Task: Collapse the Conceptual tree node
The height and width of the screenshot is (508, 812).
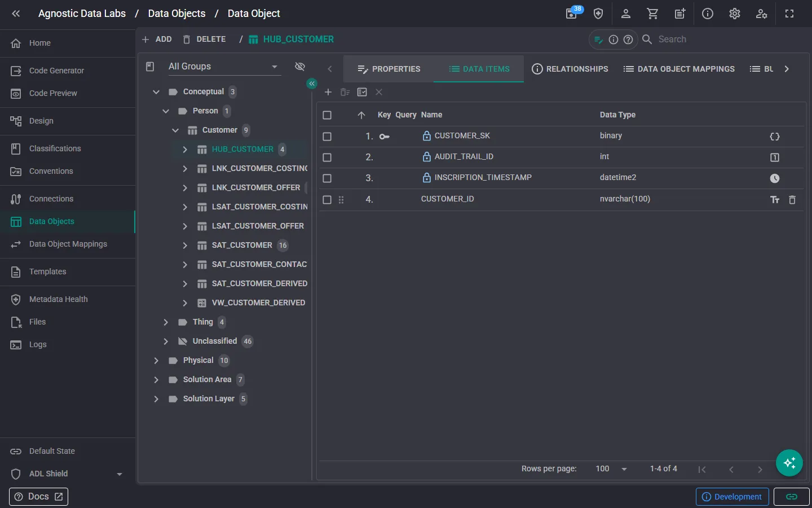Action: click(x=156, y=92)
